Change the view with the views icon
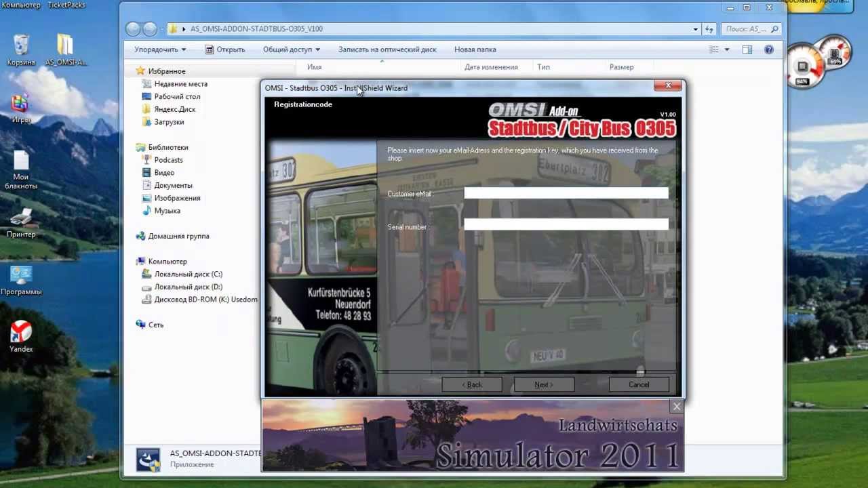 [x=713, y=49]
